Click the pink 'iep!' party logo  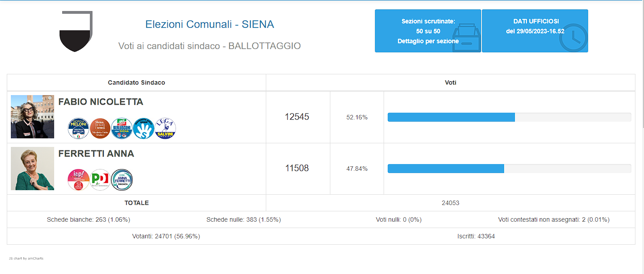coord(79,180)
